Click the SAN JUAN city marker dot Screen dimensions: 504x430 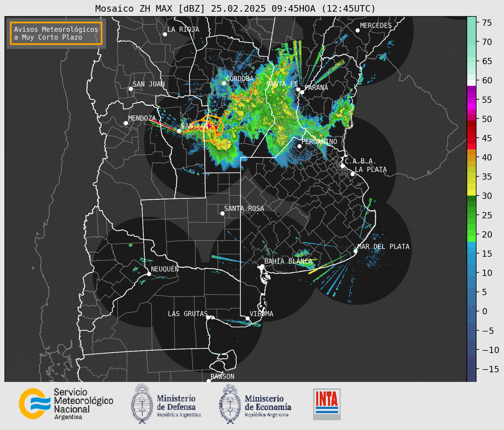(131, 89)
